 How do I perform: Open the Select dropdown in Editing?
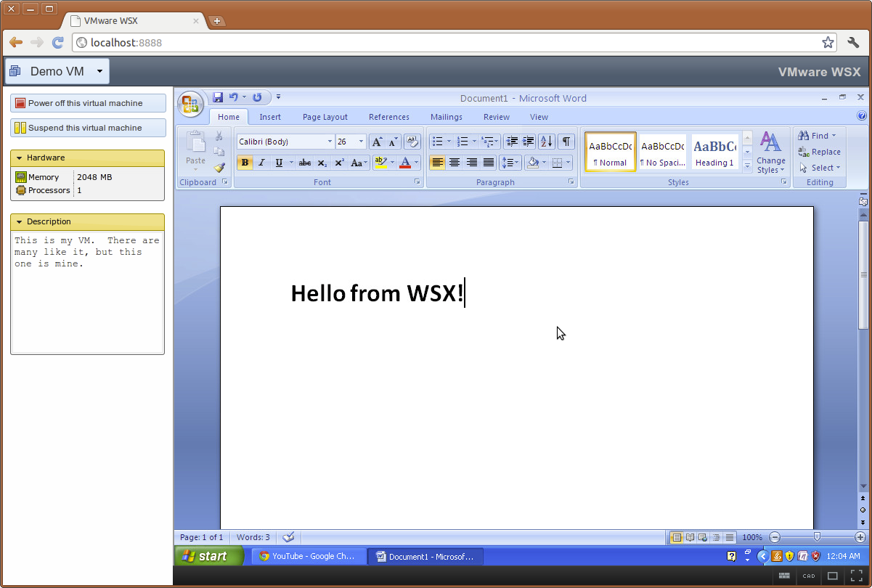click(x=819, y=168)
